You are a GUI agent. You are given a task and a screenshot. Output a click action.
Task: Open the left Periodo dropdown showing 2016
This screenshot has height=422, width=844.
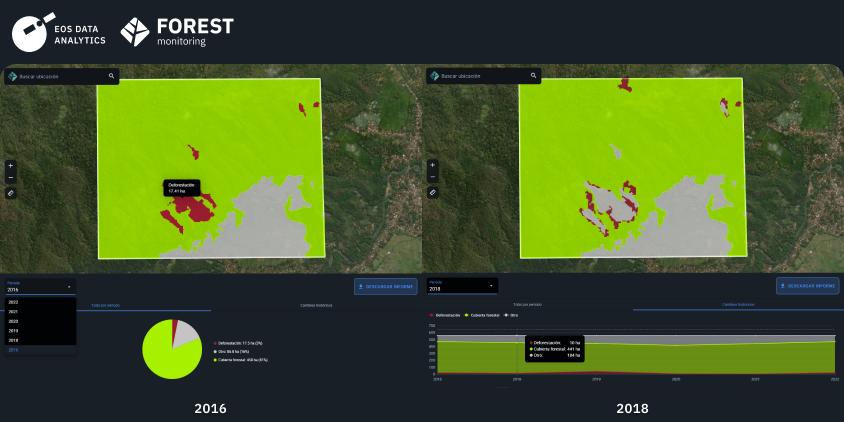pos(39,286)
